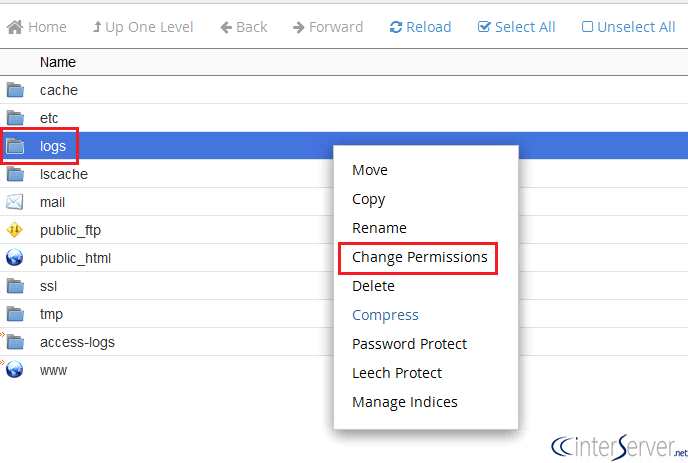688x463 pixels.
Task: Click the Forward arrow icon
Action: click(x=298, y=28)
